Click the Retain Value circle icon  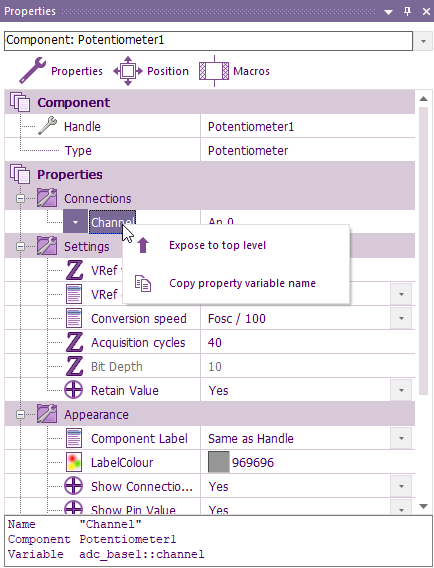74,390
